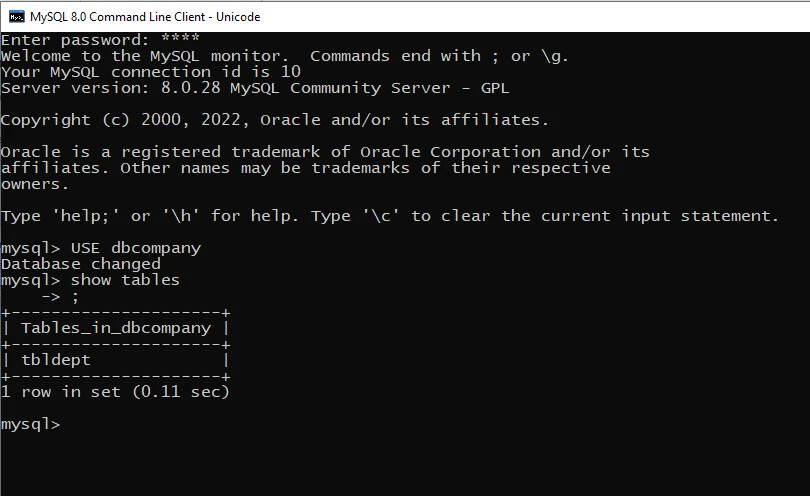
Task: Click the word 'owners.' in trademark text
Action: [35, 184]
